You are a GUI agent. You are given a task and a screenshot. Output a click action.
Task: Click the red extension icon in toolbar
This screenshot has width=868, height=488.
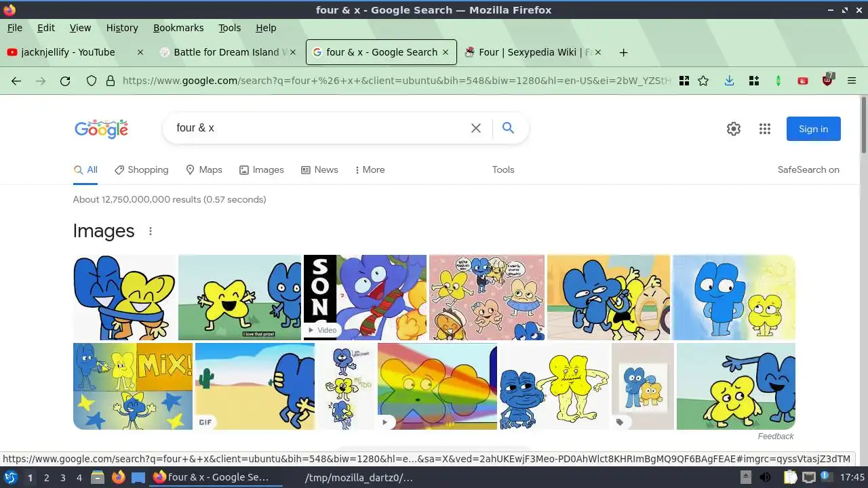[803, 81]
